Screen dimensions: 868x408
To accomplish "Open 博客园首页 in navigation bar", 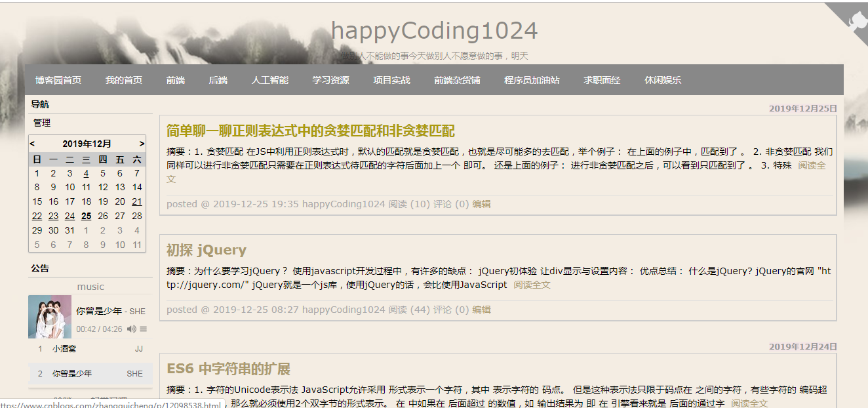I will coord(58,80).
